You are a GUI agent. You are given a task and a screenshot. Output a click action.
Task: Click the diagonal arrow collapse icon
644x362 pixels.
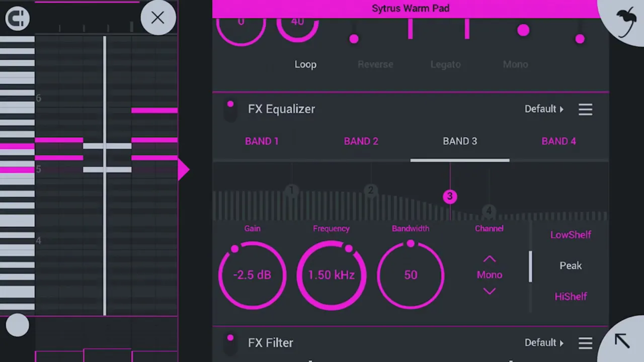622,341
